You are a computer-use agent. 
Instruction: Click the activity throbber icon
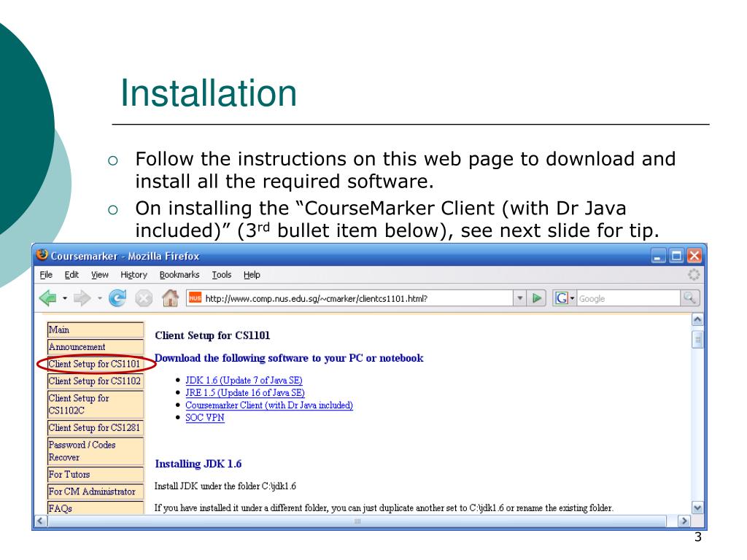pyautogui.click(x=694, y=275)
